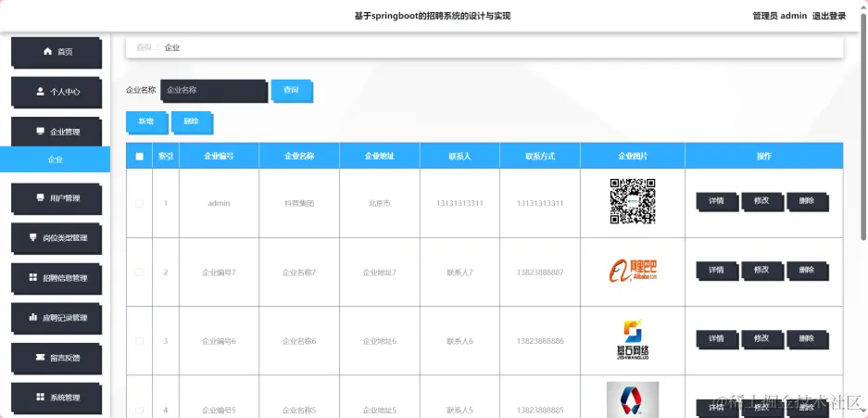This screenshot has width=868, height=418.
Task: Expand the 招聘信息管理 menu
Action: pos(57,278)
